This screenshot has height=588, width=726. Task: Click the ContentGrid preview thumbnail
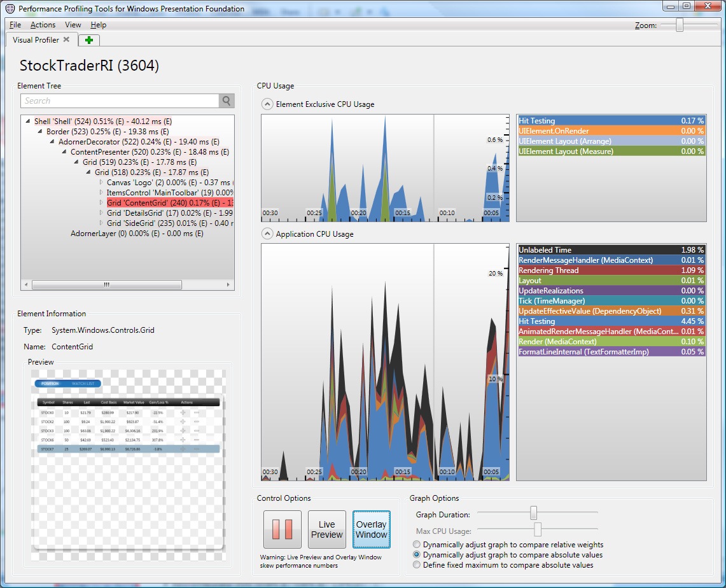[129, 465]
